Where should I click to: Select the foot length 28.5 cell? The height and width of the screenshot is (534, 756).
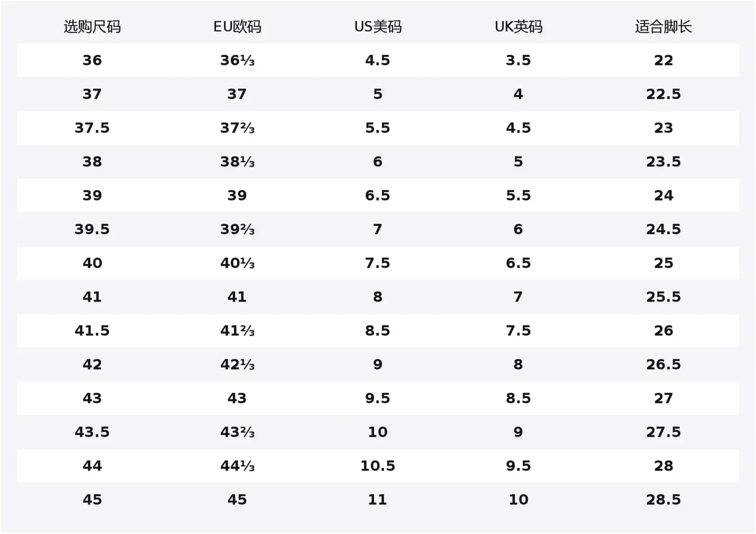click(663, 500)
